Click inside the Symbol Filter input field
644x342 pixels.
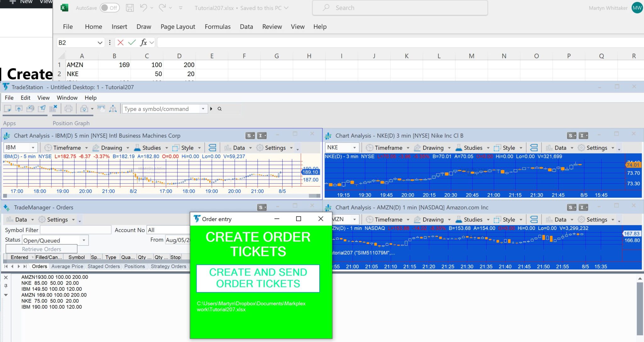pos(75,230)
